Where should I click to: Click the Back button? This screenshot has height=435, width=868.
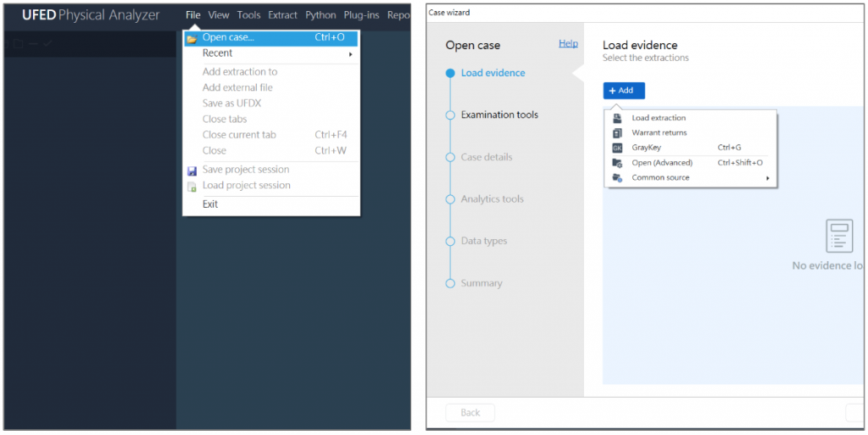point(470,413)
